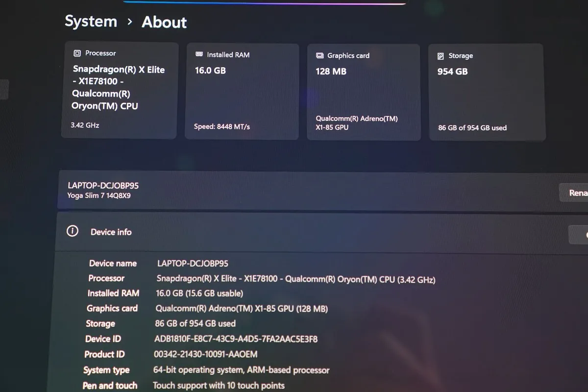Click the Product ID row label

pyautogui.click(x=104, y=354)
